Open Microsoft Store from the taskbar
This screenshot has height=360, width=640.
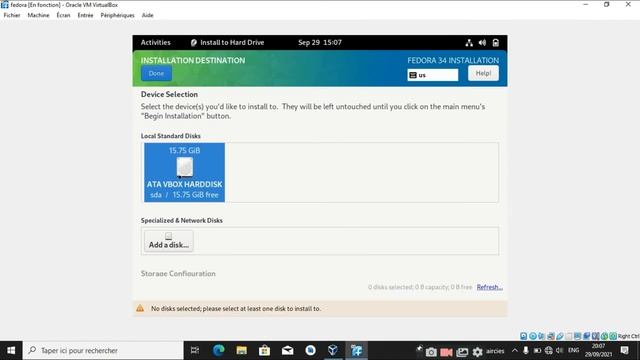(x=264, y=351)
